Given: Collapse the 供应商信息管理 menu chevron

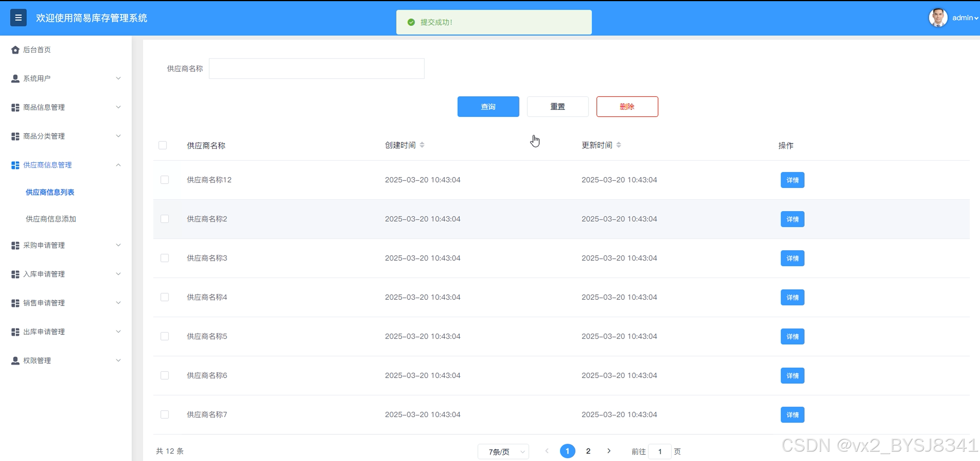Looking at the screenshot, I should point(118,165).
